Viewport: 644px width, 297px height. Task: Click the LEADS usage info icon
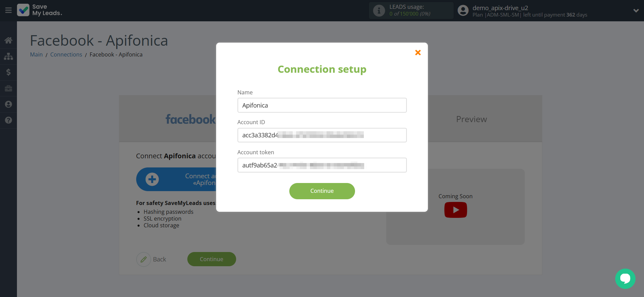[379, 10]
